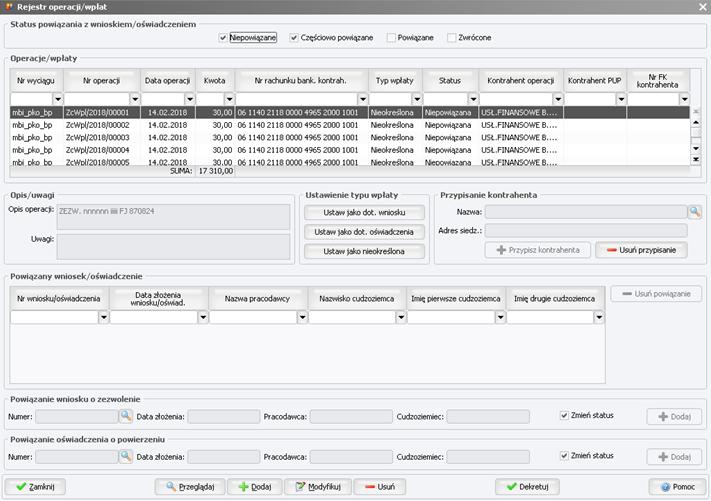Click the Uwagi text field
711x501 pixels.
[173, 247]
